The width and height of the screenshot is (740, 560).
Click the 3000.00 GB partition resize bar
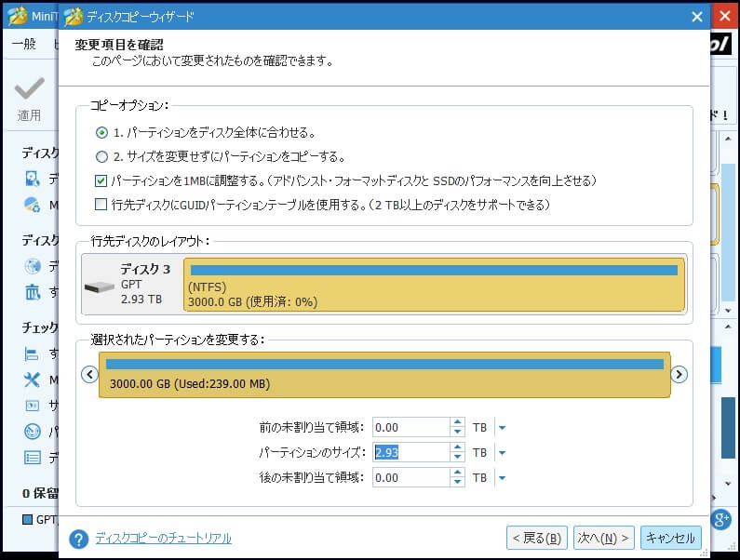tap(384, 375)
